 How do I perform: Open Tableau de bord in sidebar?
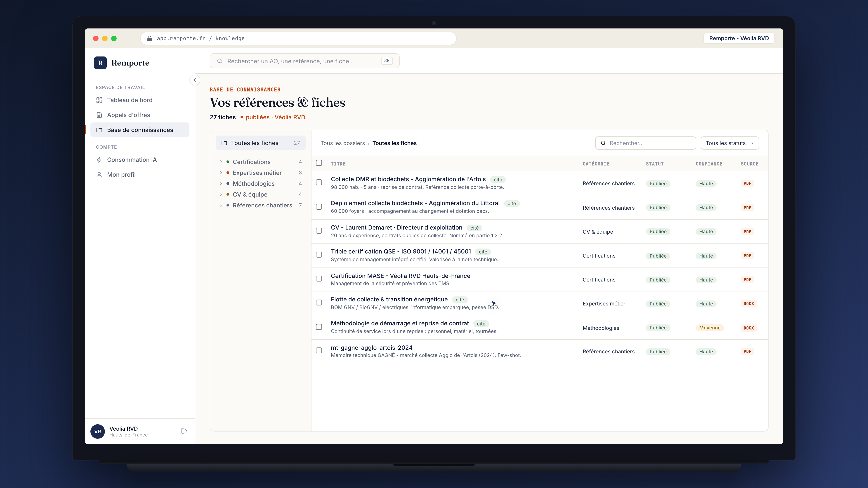(x=140, y=100)
